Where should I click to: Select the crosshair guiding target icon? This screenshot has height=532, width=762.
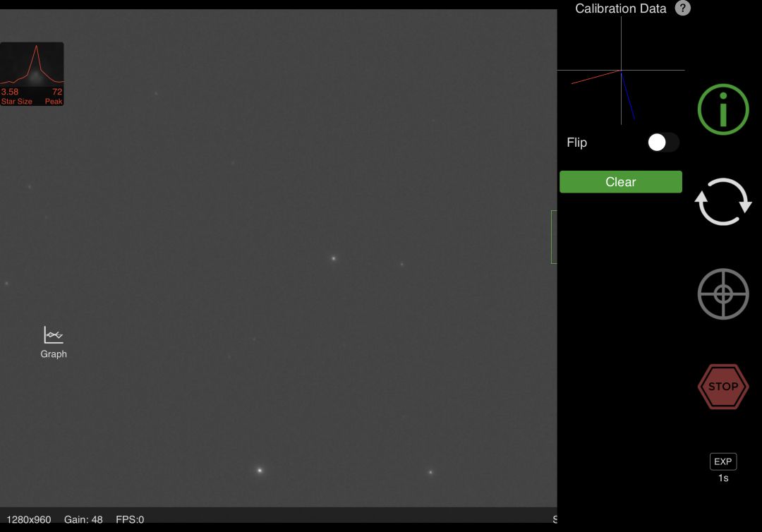(722, 294)
